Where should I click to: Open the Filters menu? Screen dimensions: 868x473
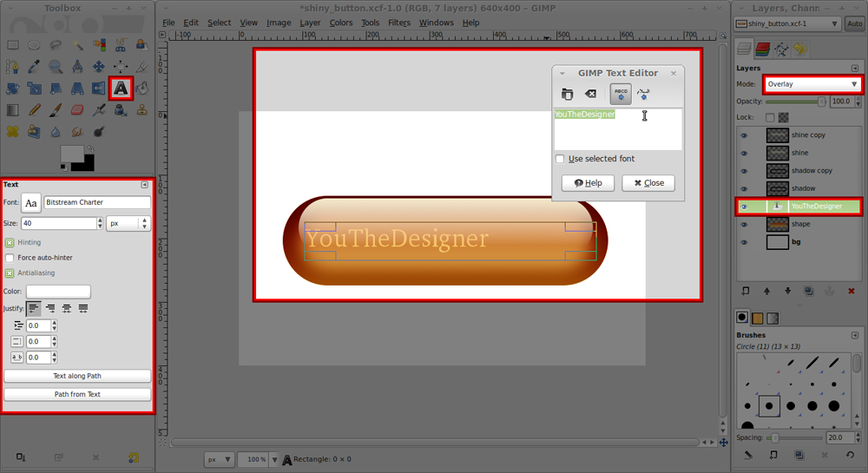coord(399,23)
